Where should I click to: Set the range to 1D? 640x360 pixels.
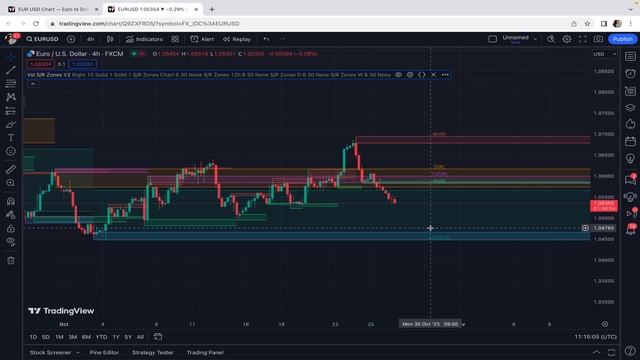33,337
